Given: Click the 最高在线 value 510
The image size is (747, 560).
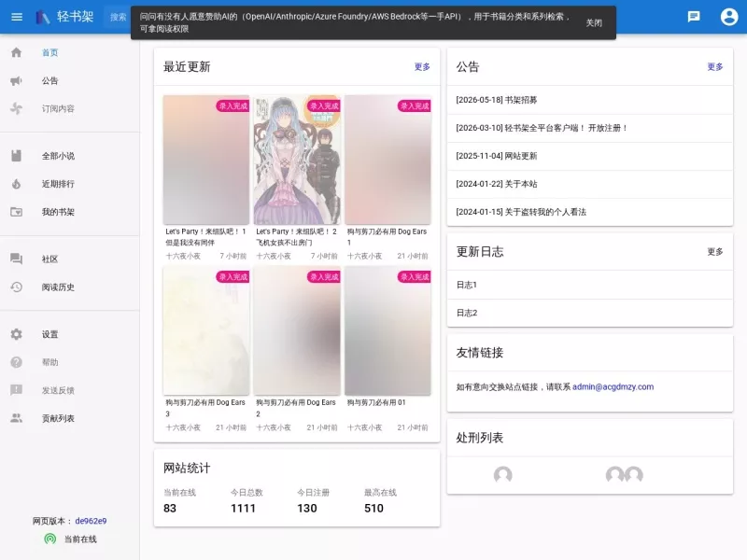Looking at the screenshot, I should coord(373,508).
